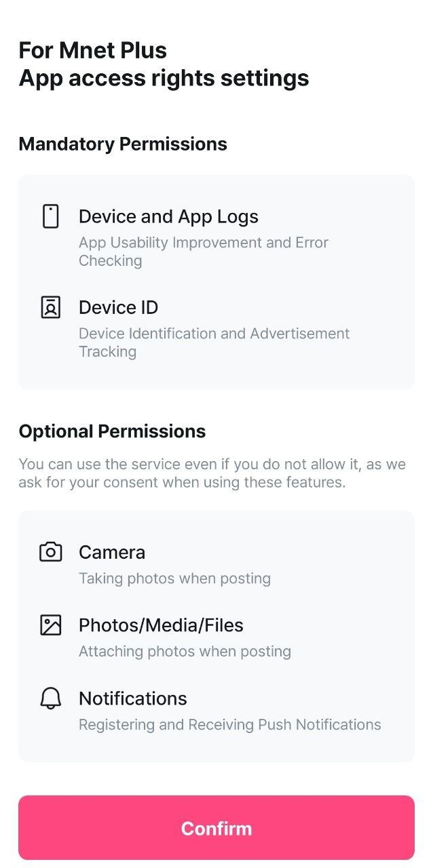433x868 pixels.
Task: Select the Camera permission title
Action: [x=112, y=552]
